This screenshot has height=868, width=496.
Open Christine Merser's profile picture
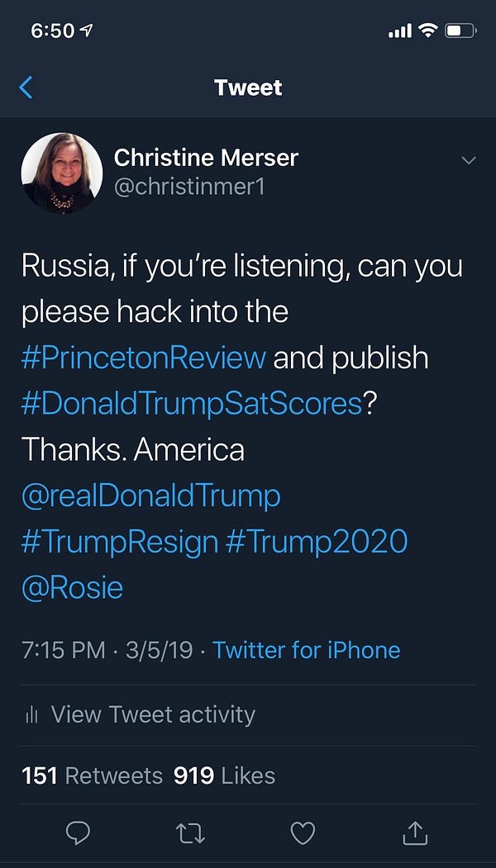[61, 173]
